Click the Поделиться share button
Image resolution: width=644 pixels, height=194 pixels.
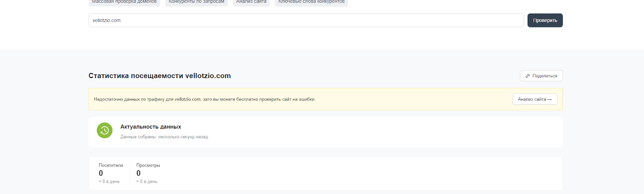coord(541,76)
